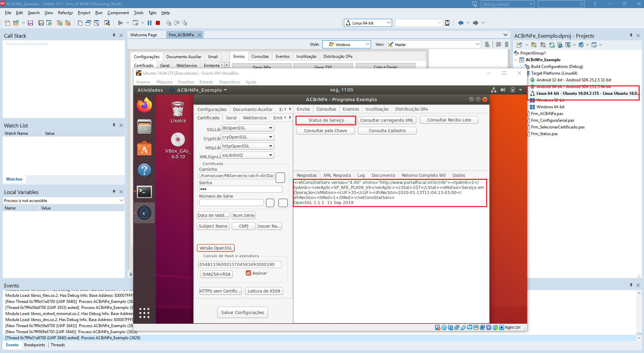Click the Step Over debug icon

point(177,23)
